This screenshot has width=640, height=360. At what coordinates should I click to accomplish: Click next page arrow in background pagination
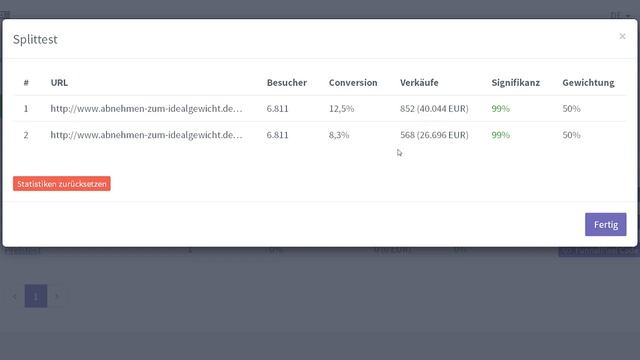click(57, 296)
